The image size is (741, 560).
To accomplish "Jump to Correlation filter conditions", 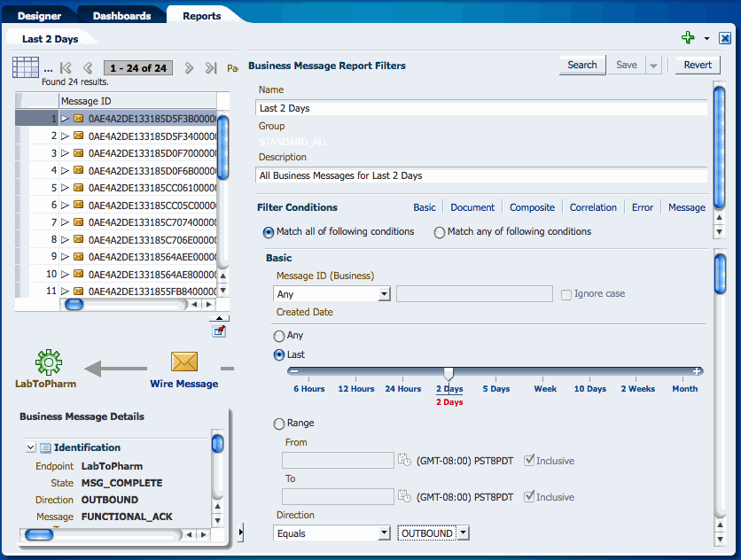I will click(593, 207).
